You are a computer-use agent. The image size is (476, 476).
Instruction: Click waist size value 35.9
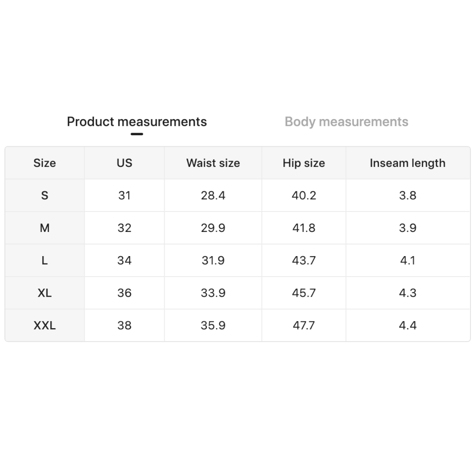click(213, 326)
